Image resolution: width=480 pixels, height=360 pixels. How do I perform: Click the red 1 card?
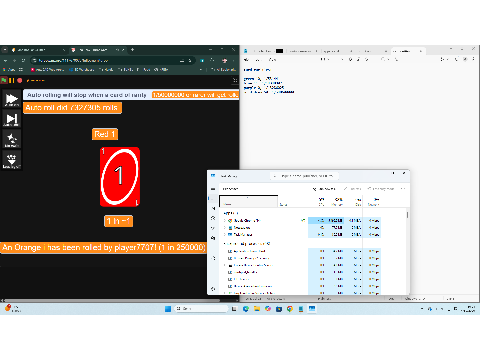pos(120,177)
